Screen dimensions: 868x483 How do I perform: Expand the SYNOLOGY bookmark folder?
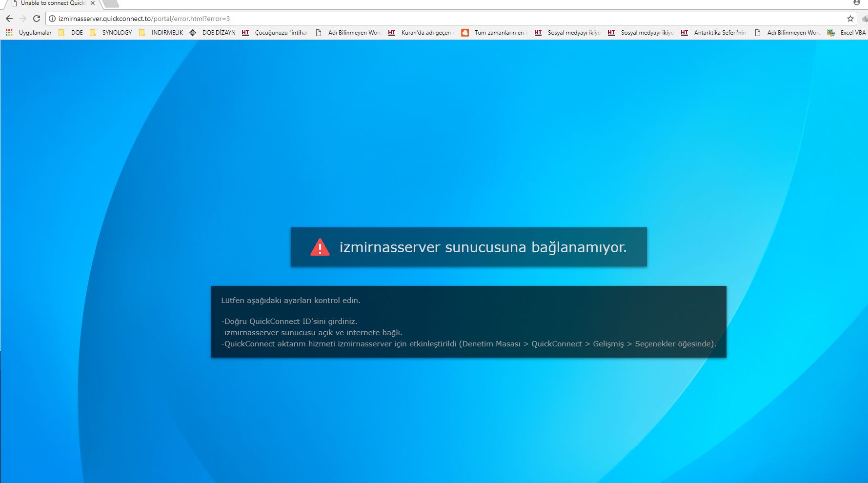pyautogui.click(x=111, y=33)
